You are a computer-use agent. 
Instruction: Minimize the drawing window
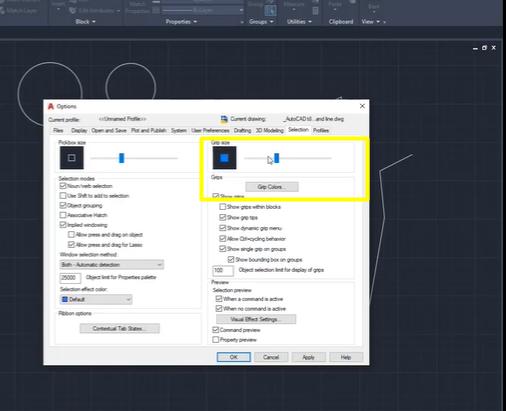[x=475, y=48]
